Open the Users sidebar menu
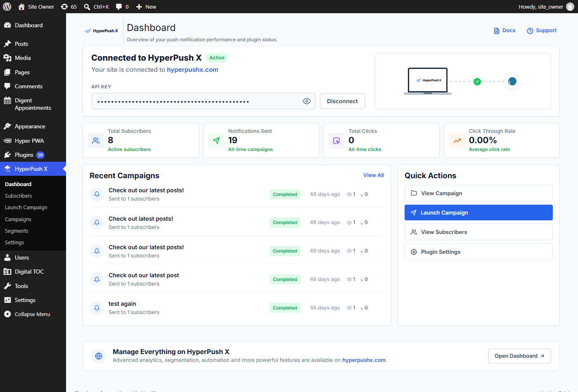Viewport: 578px width, 392px height. 33,257
